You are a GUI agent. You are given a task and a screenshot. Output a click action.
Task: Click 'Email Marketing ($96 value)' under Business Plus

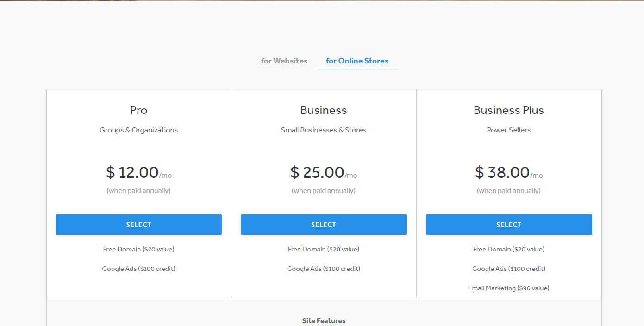[508, 288]
